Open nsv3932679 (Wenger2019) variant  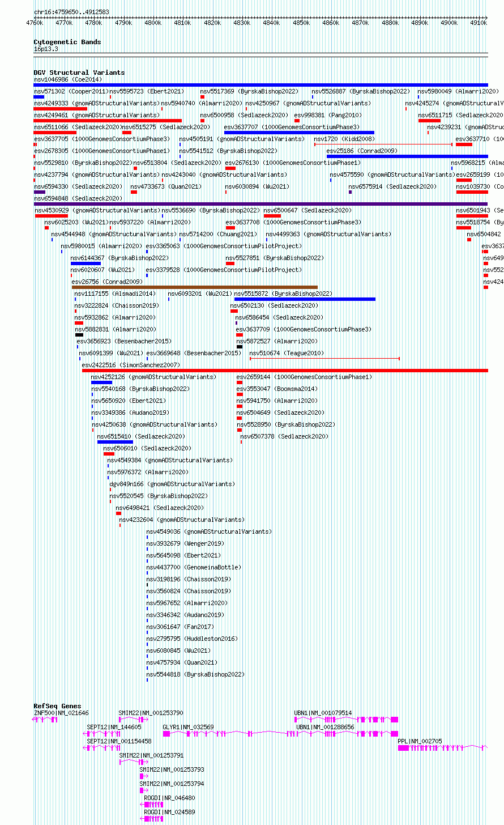click(x=185, y=544)
